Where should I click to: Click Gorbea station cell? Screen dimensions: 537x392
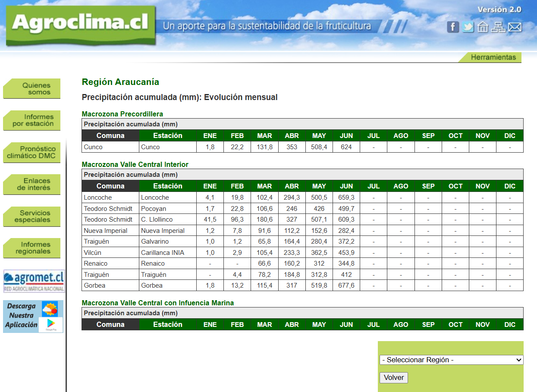click(168, 285)
